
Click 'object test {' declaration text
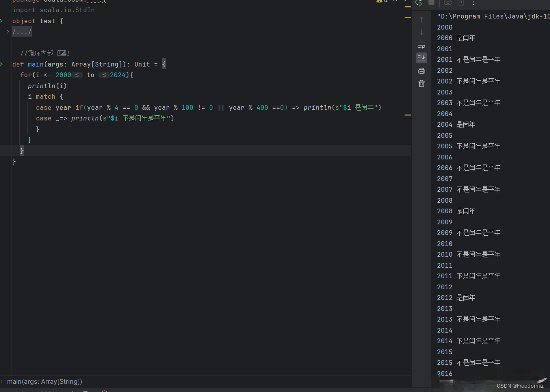coord(38,21)
